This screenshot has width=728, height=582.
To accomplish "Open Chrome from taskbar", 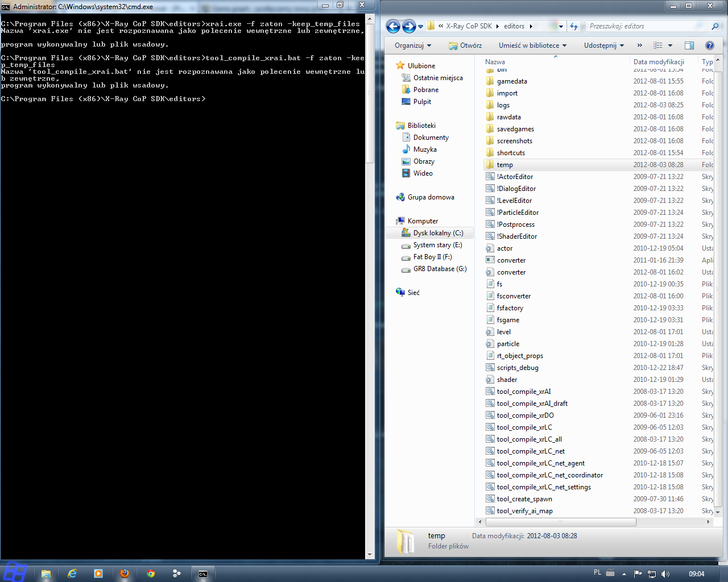I will 151,573.
